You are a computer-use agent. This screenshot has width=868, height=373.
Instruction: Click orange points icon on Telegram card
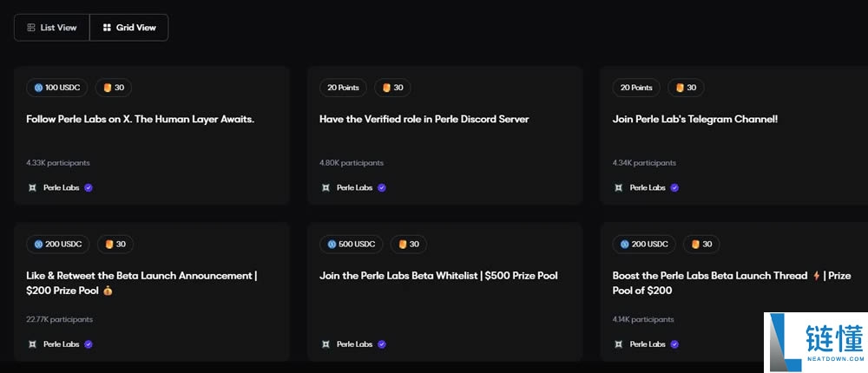pyautogui.click(x=680, y=88)
